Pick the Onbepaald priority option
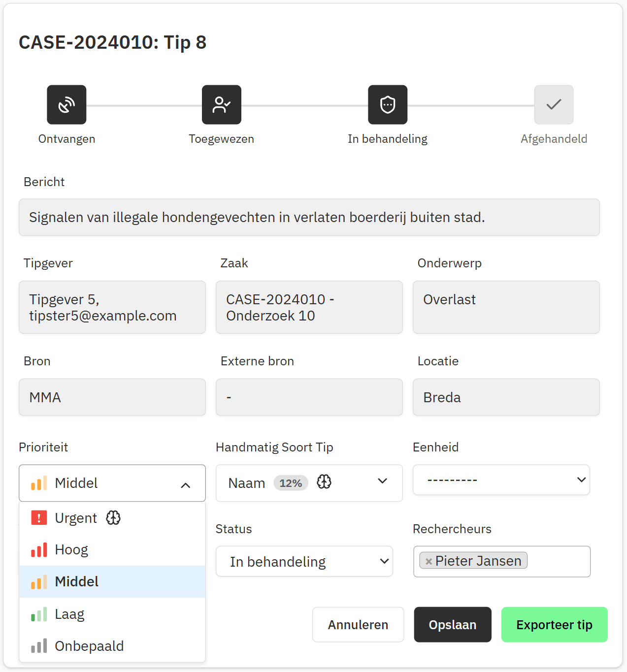Screen dimensions: 627x672 (x=89, y=646)
